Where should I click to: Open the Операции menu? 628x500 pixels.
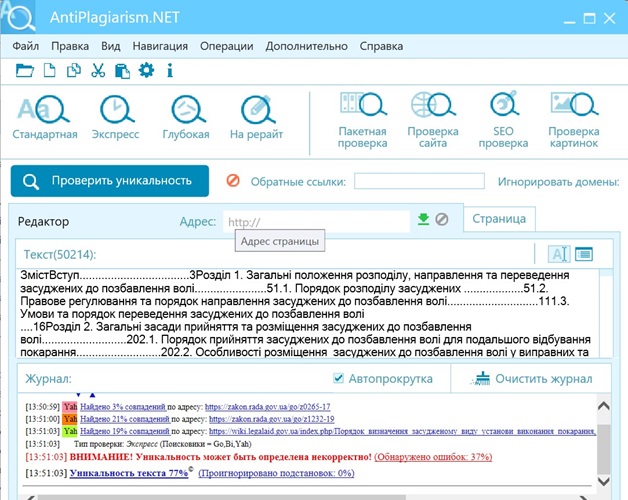(227, 46)
